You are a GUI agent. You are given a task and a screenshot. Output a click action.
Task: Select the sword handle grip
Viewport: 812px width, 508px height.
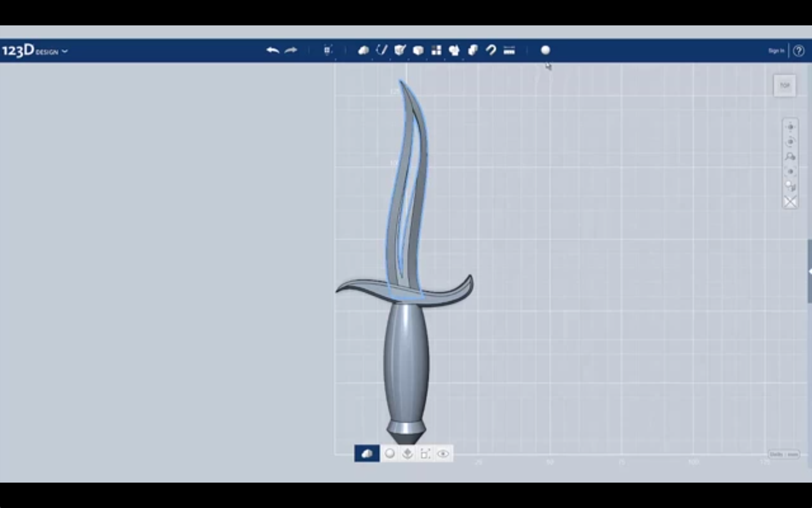pos(407,361)
